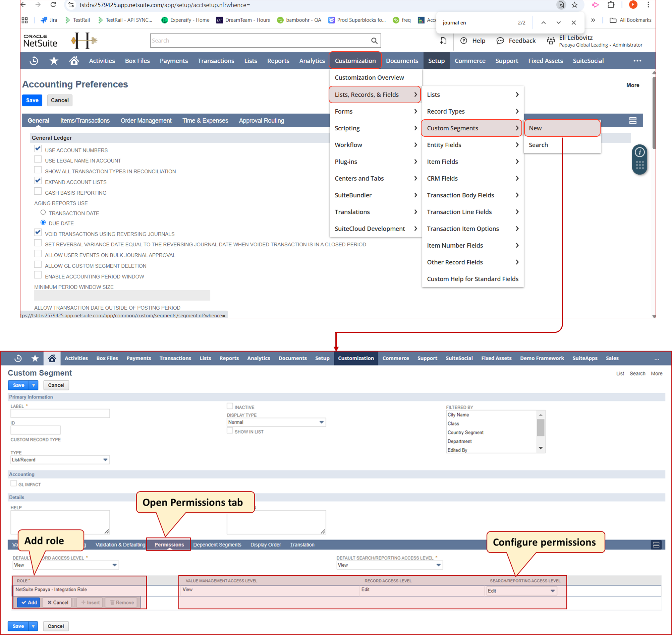The width and height of the screenshot is (672, 635).
Task: Close the find bar
Action: click(x=573, y=23)
